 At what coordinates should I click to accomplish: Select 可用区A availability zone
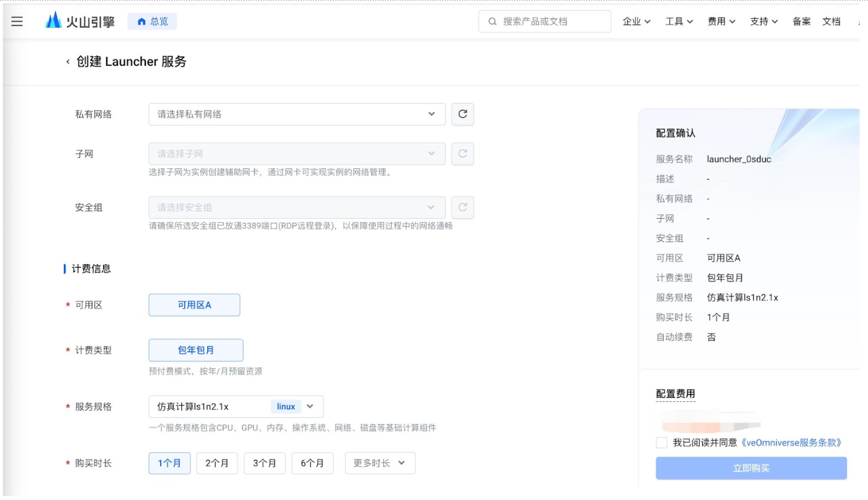coord(194,305)
